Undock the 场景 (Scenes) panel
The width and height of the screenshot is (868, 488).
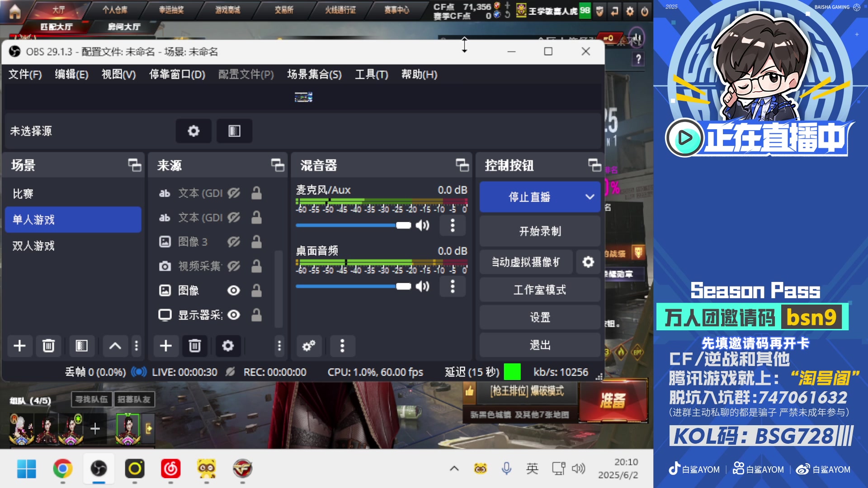click(x=134, y=165)
